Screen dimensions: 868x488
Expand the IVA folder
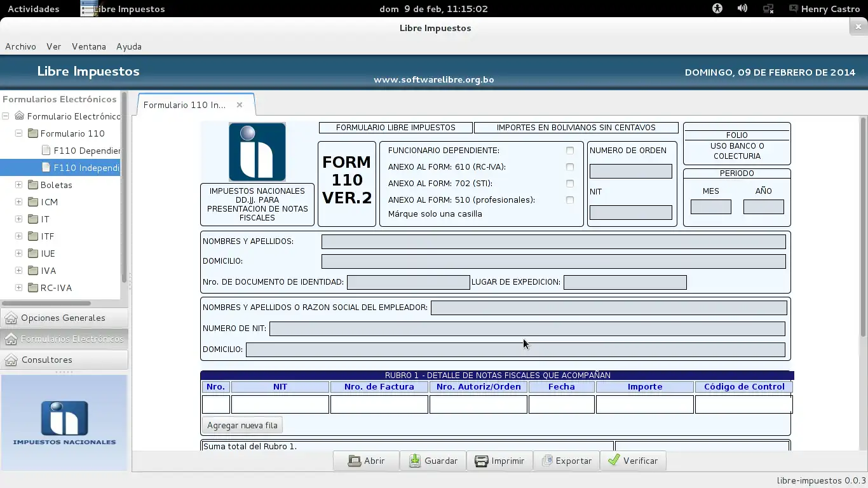[x=19, y=271]
